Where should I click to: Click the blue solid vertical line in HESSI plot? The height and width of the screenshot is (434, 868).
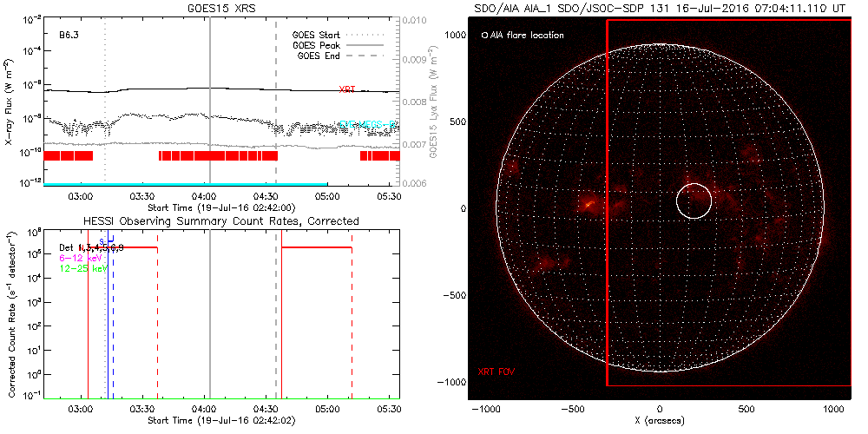click(108, 321)
